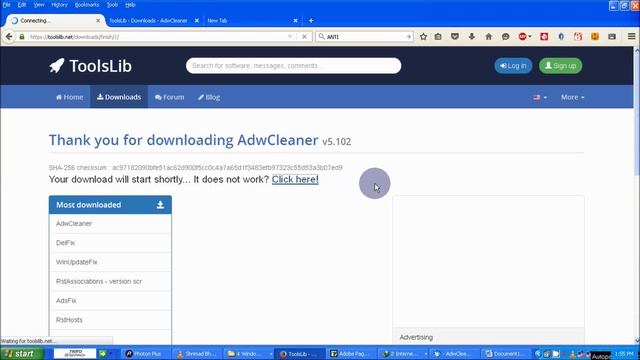Open a new tab with plus button
Screen dimensions: 640x360
click(311, 20)
